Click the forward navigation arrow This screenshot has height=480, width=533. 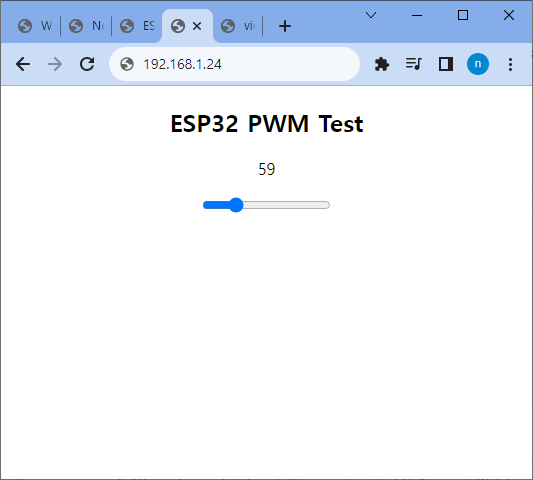pyautogui.click(x=55, y=64)
